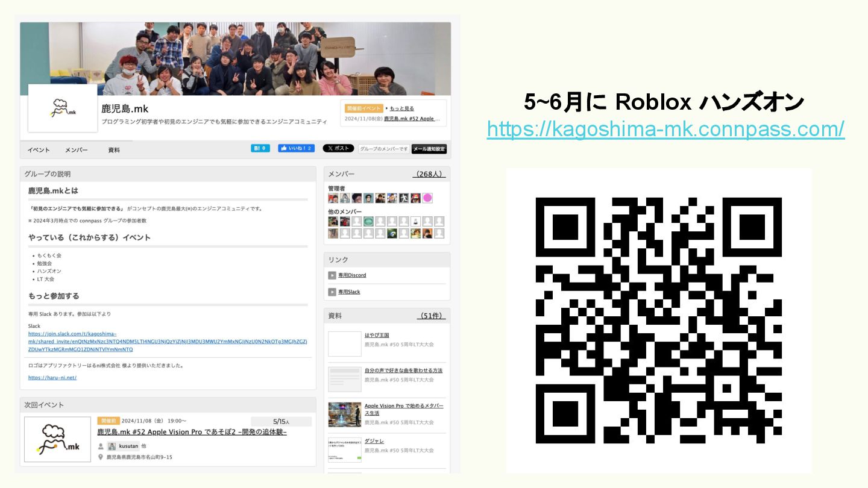The width and height of the screenshot is (868, 488).
Task: Click the Facebook いいね! button
Action: [296, 148]
